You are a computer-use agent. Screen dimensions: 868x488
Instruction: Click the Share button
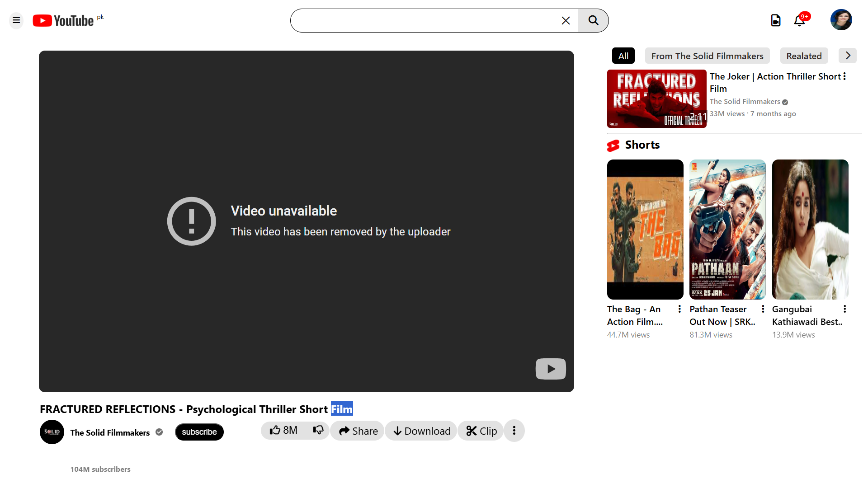coord(358,431)
